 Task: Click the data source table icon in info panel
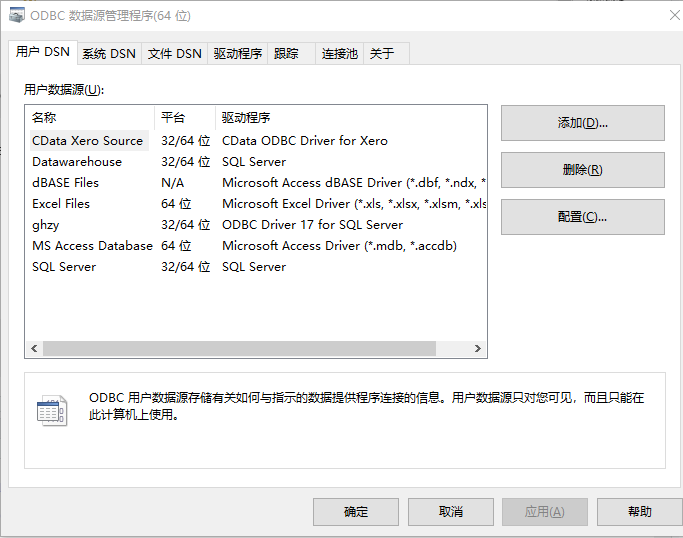(x=52, y=410)
